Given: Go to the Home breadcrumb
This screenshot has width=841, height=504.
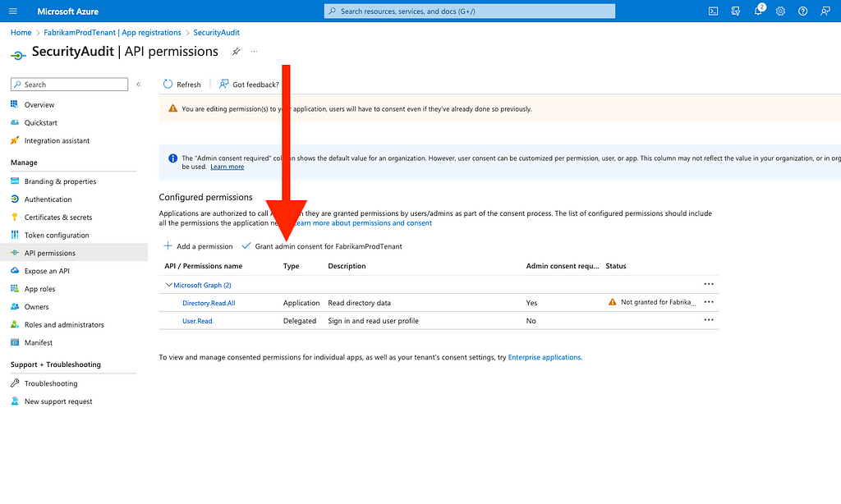Looking at the screenshot, I should [21, 33].
